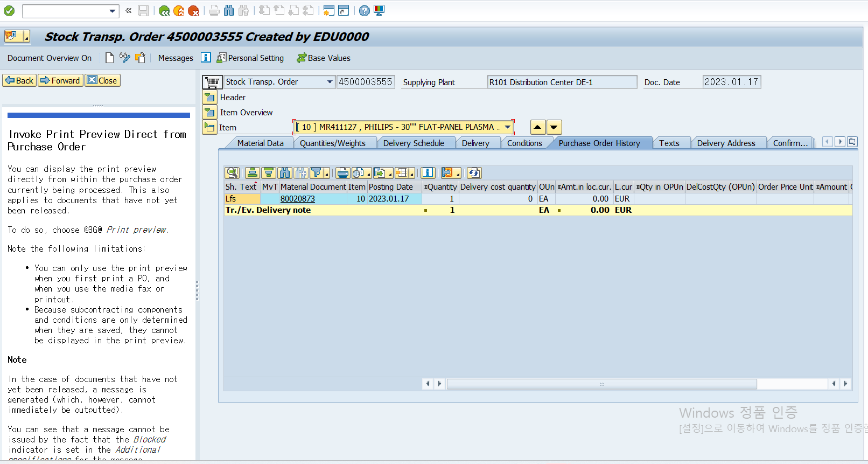Open the Export dropdown icon
Image resolution: width=868 pixels, height=464 pixels.
point(383,172)
